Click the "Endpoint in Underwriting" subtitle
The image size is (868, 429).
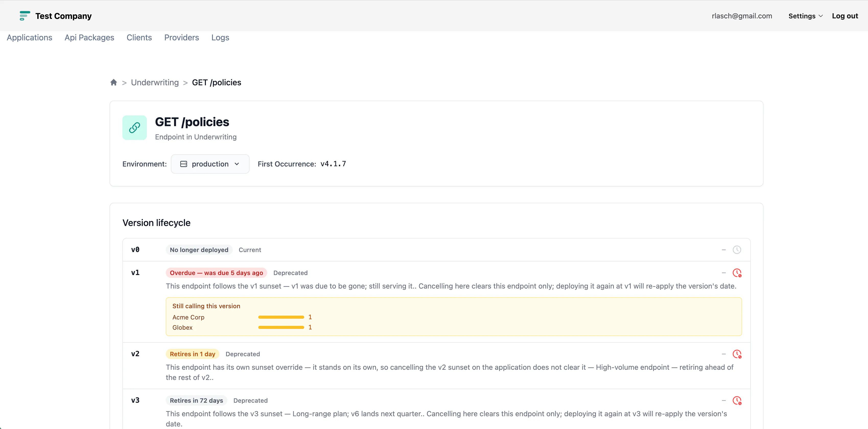coord(196,137)
